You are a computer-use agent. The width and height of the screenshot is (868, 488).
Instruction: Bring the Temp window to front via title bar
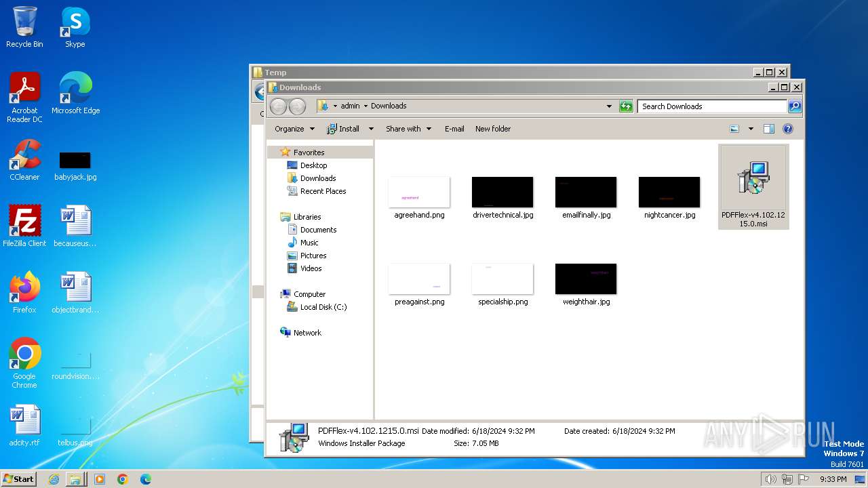(502, 73)
